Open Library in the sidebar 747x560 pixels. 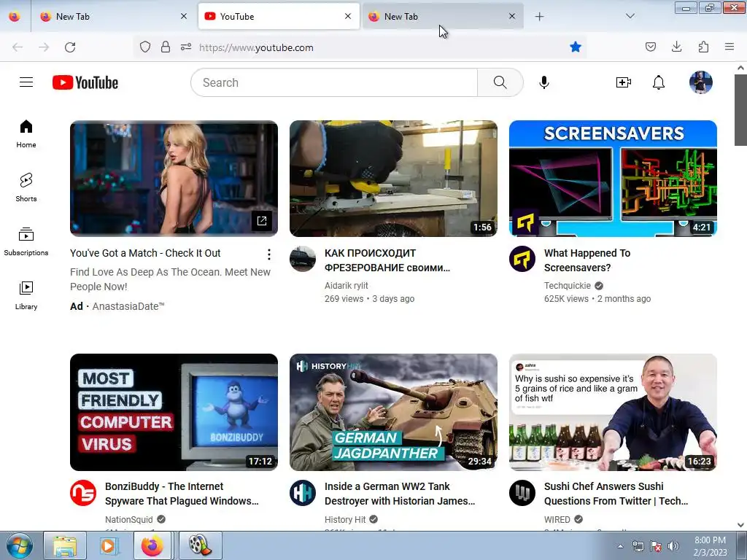click(26, 296)
